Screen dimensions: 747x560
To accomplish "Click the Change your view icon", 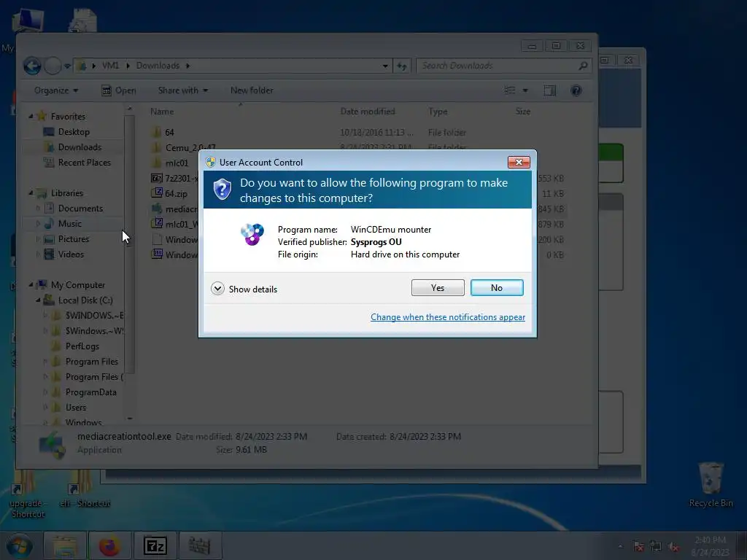I will click(x=510, y=90).
